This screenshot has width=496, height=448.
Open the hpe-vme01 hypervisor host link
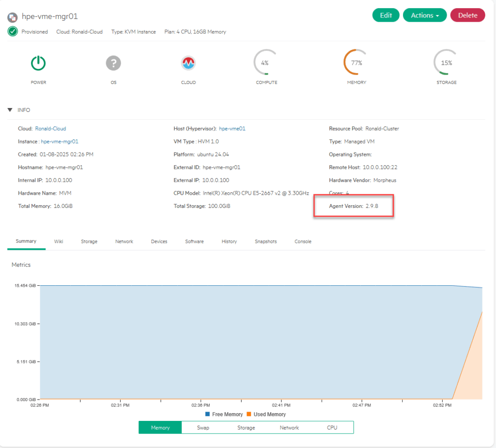232,129
